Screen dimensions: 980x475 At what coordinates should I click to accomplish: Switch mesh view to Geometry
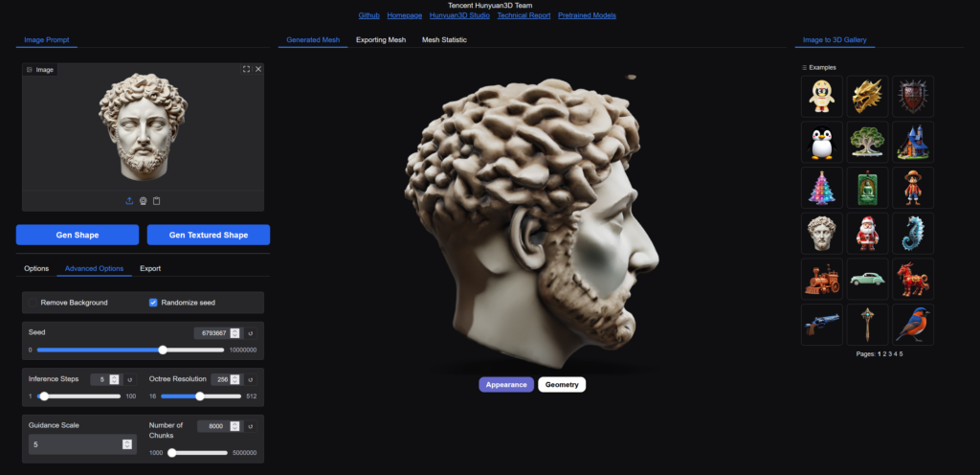(561, 384)
